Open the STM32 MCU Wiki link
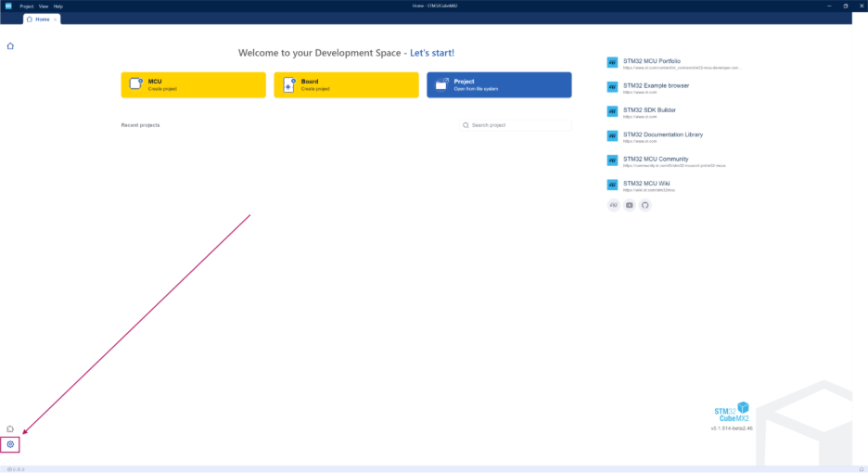This screenshot has width=868, height=473. [646, 183]
